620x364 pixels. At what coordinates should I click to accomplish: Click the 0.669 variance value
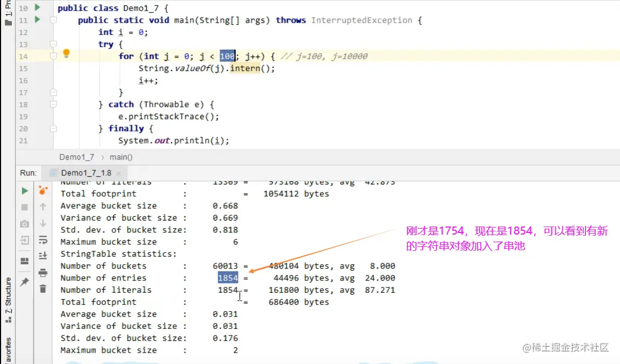tap(225, 218)
